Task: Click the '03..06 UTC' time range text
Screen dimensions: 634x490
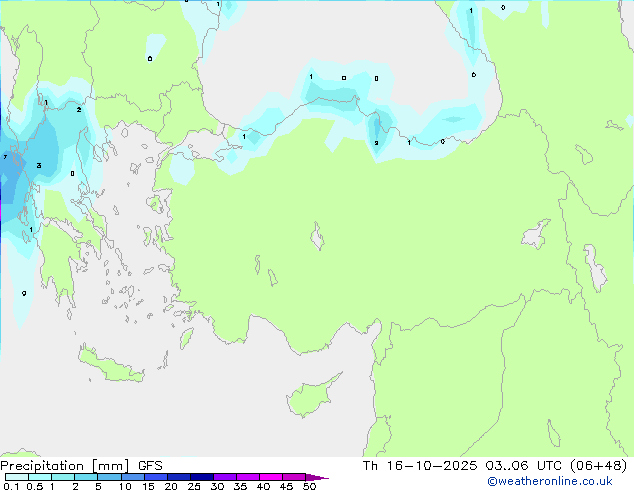Action: tap(523, 466)
